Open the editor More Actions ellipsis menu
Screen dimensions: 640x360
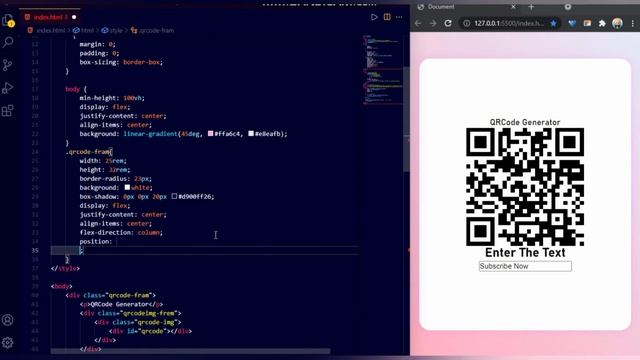[x=399, y=17]
